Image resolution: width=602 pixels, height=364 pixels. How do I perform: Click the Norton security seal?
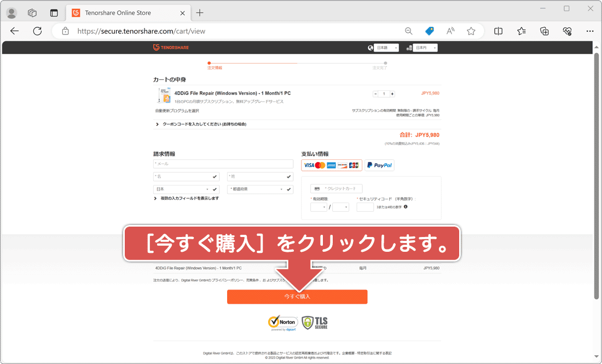point(283,322)
